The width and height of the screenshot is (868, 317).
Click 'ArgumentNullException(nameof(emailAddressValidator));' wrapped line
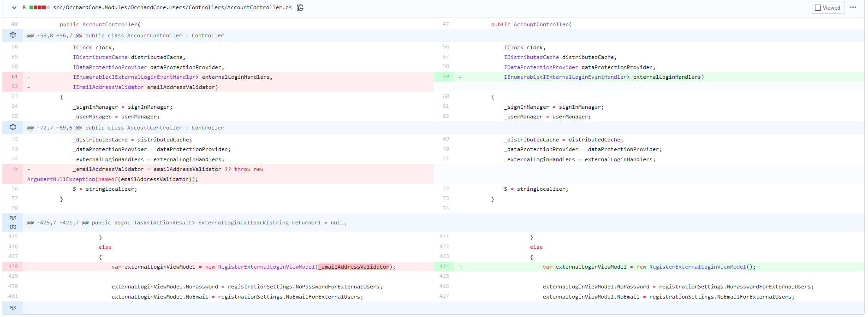point(113,179)
